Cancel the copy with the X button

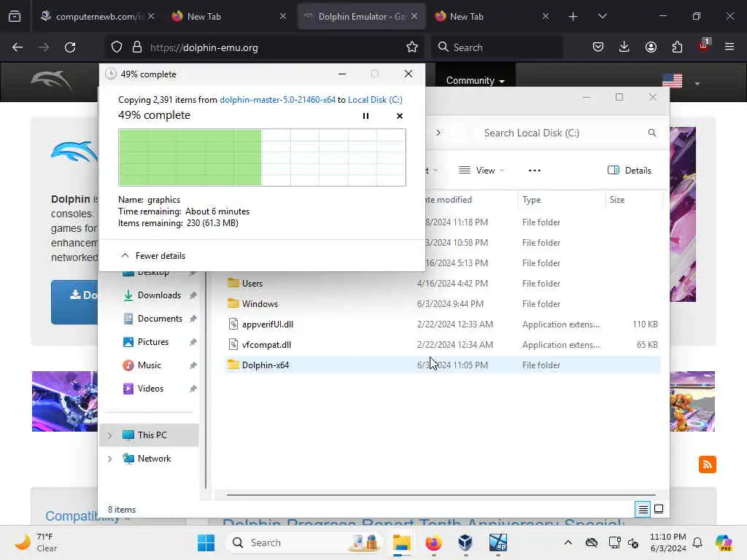[399, 116]
